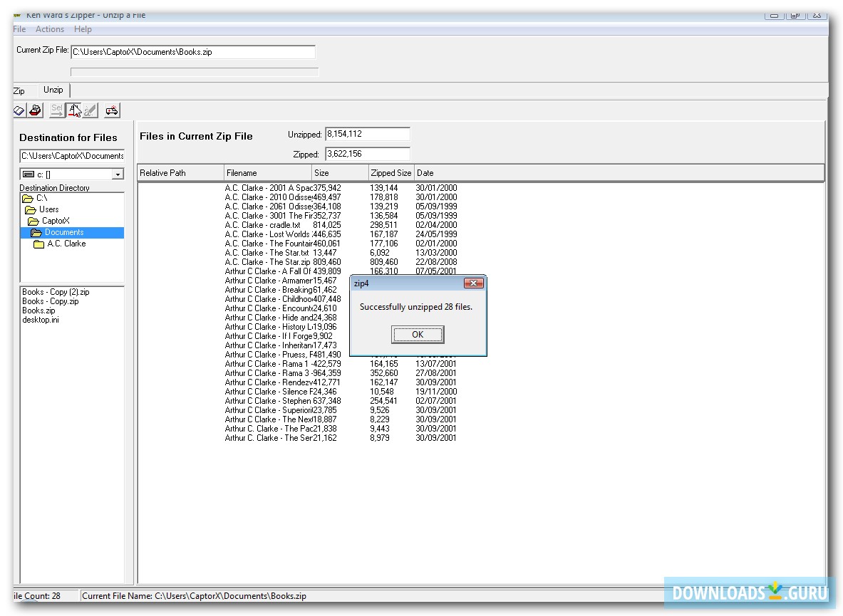Select the CaptorX folder in the tree
This screenshot has width=843, height=616.
49,221
